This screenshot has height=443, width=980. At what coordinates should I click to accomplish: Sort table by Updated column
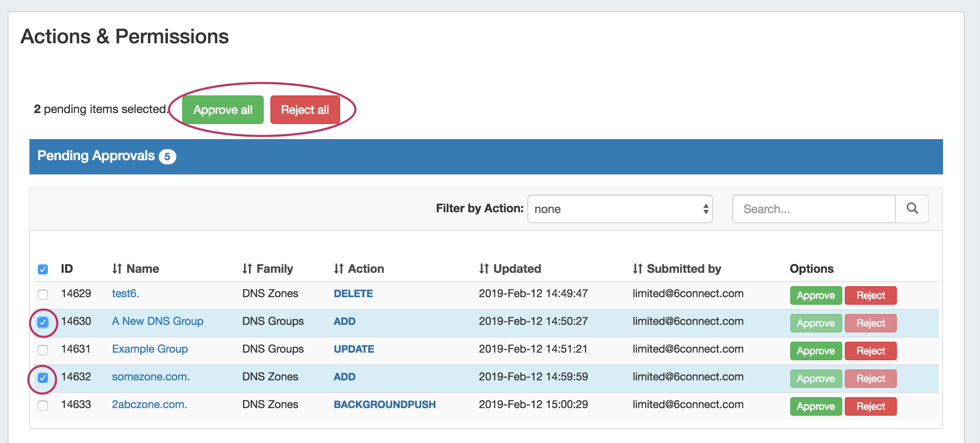[x=510, y=269]
